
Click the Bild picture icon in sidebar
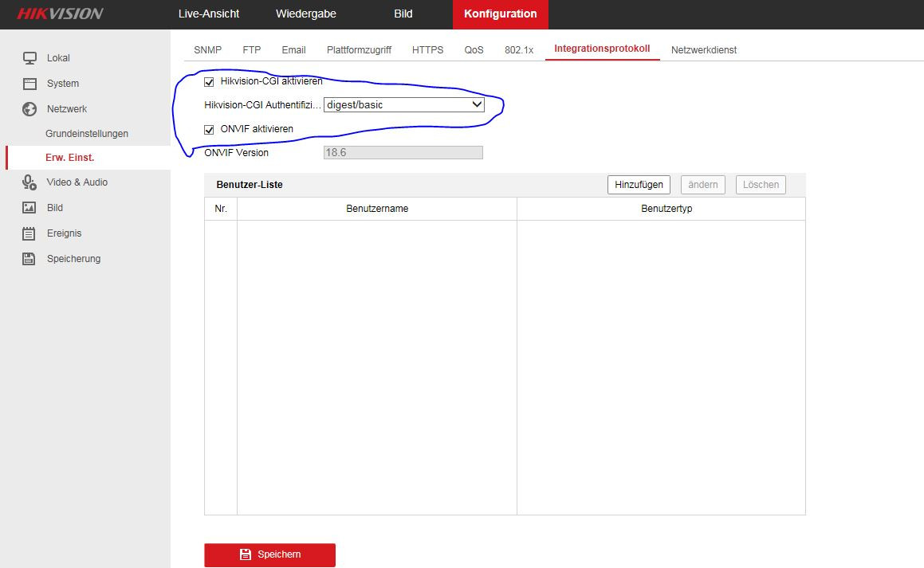coord(29,208)
